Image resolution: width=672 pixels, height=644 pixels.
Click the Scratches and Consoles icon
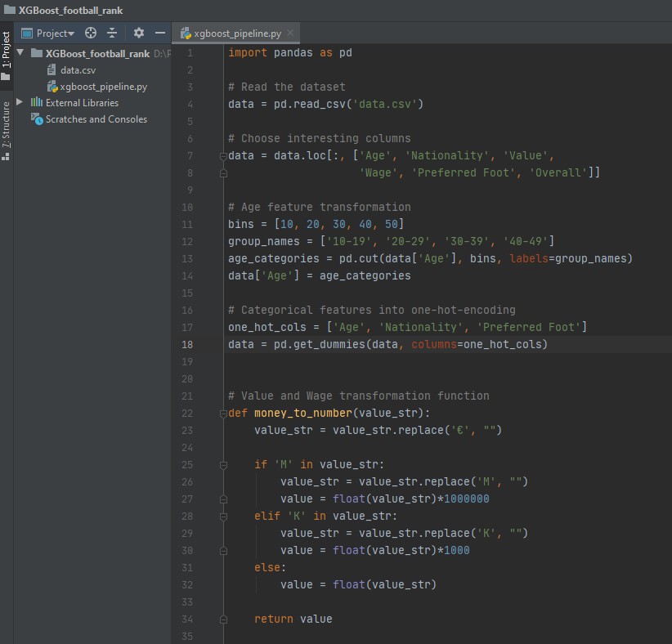click(37, 119)
